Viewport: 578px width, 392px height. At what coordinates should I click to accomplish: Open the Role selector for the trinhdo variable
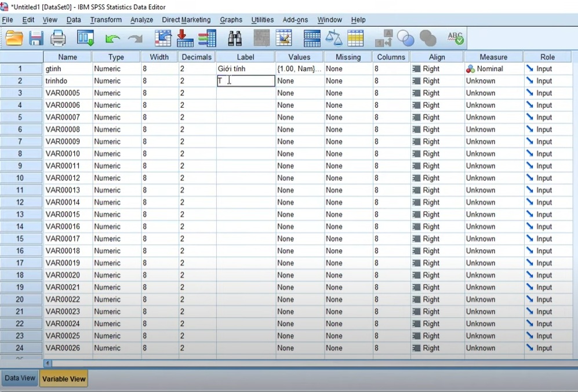coord(548,81)
